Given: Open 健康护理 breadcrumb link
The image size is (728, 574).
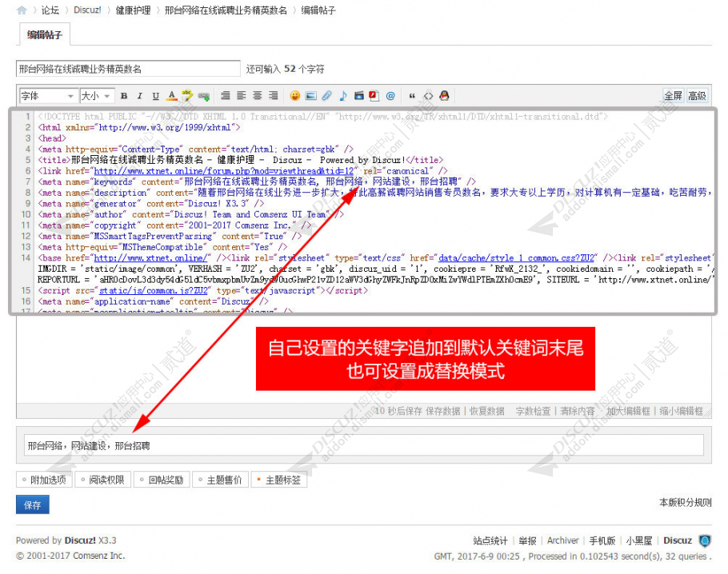Looking at the screenshot, I should [x=133, y=10].
